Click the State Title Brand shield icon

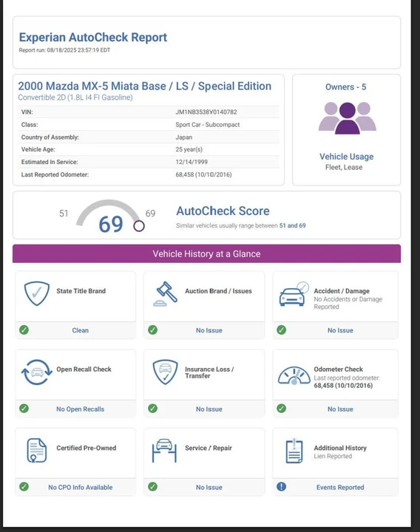tap(37, 293)
